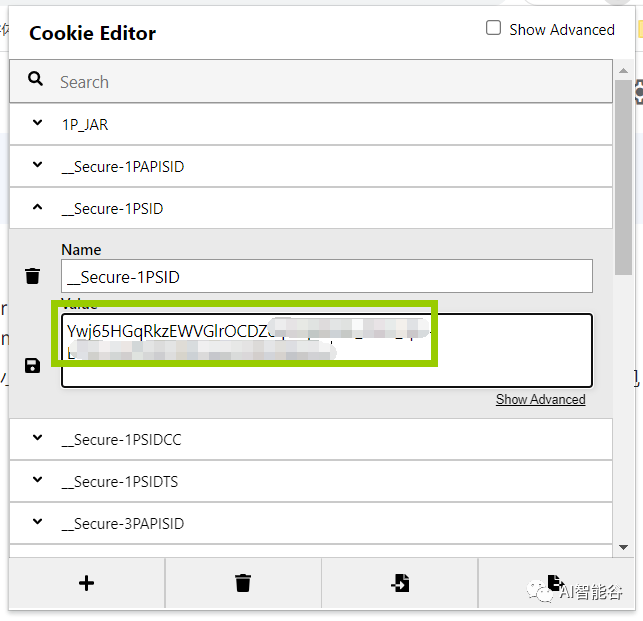Image resolution: width=643 pixels, height=621 pixels.
Task: Click the search magnifier icon
Action: tap(36, 80)
